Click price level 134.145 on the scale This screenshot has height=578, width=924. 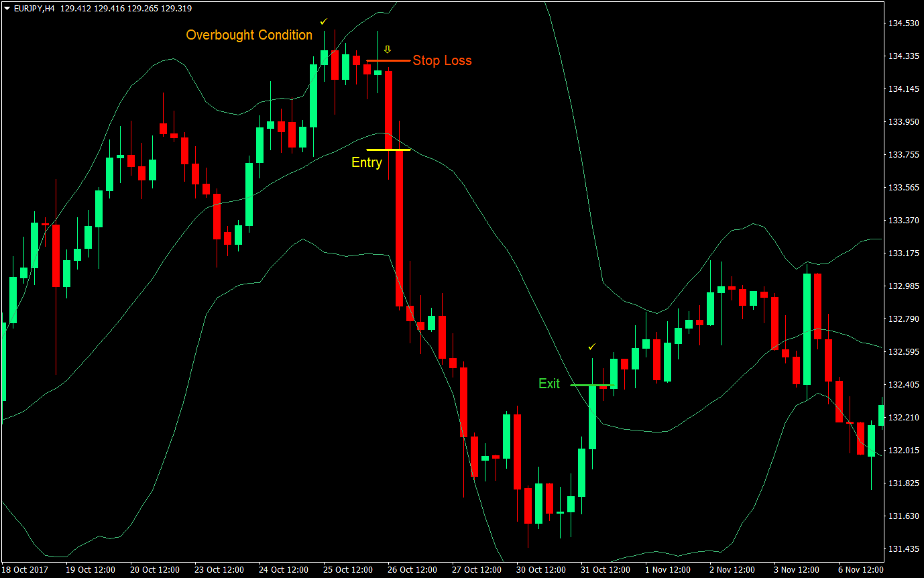[903, 89]
